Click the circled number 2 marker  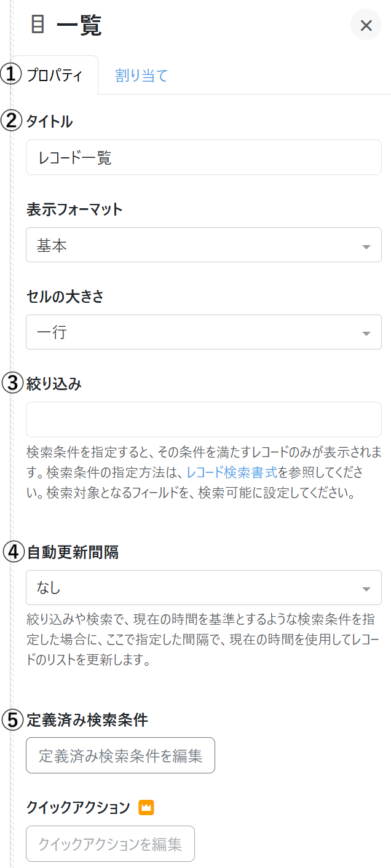pos(11,121)
